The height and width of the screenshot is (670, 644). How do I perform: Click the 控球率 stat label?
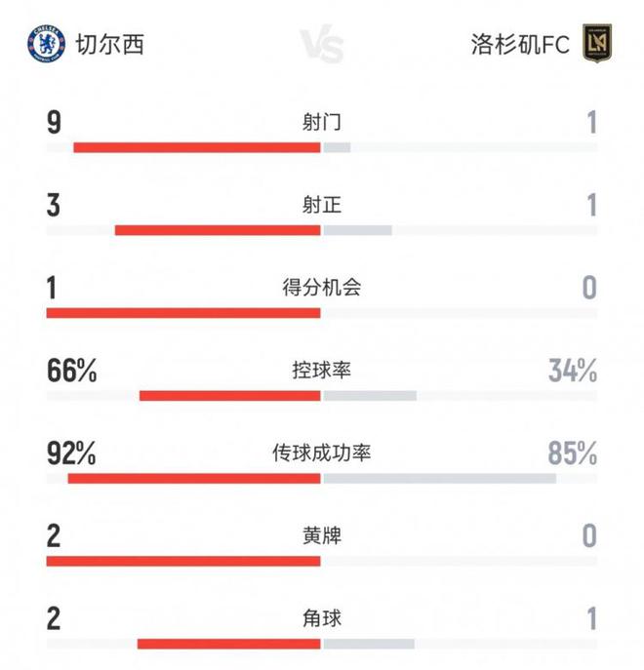[x=321, y=371]
